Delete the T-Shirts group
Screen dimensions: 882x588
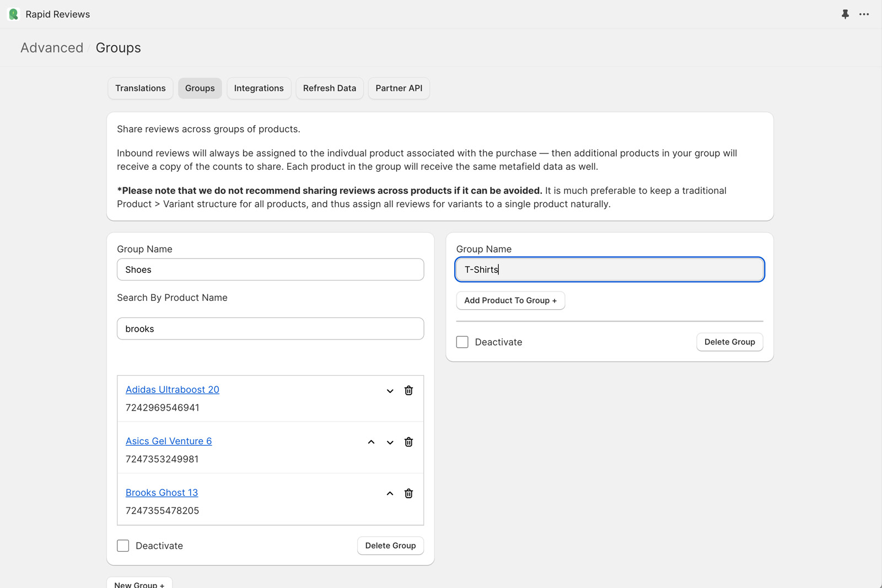729,342
